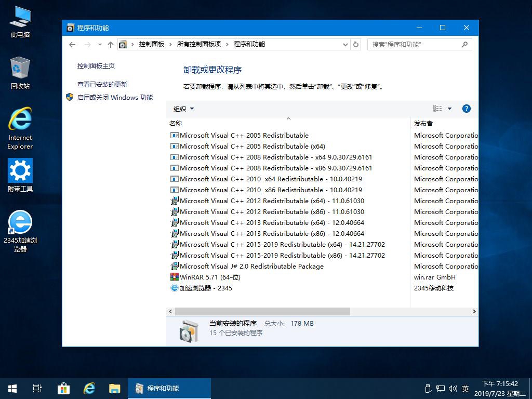The width and height of the screenshot is (532, 399).
Task: Open the 控制面板主页 link
Action: point(96,66)
